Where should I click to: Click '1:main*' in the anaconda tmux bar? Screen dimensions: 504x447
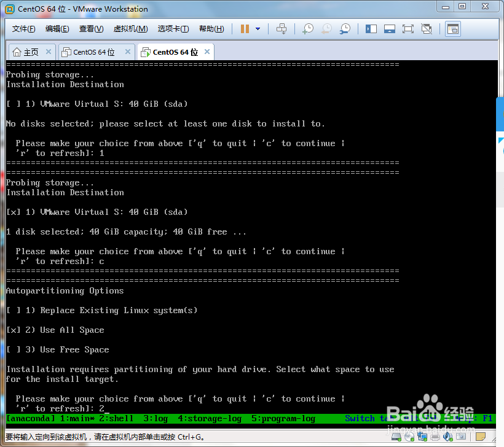click(x=77, y=418)
